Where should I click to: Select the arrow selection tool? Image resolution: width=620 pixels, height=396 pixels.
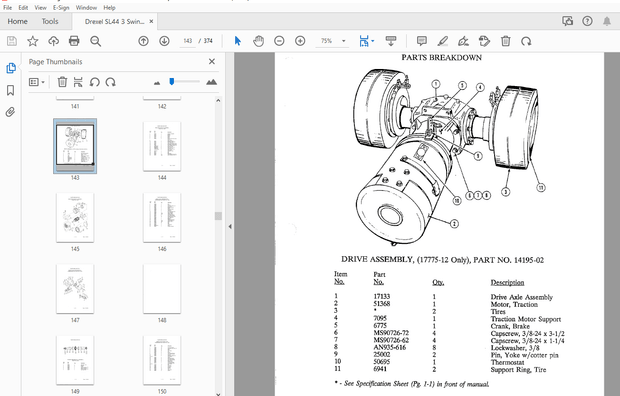(x=237, y=41)
